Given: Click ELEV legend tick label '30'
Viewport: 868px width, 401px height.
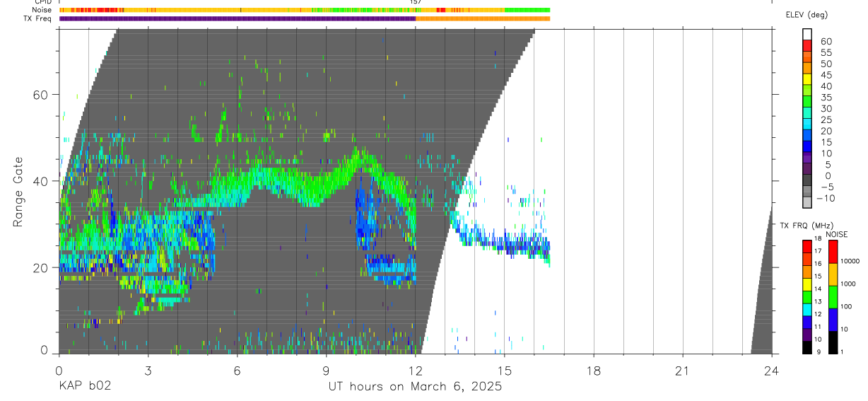Looking at the screenshot, I should click(826, 108).
